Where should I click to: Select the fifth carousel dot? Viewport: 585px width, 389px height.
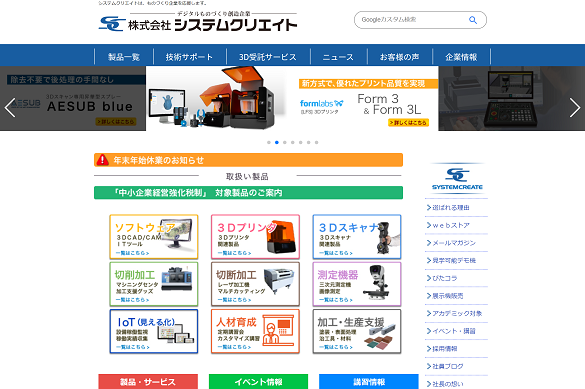click(301, 142)
